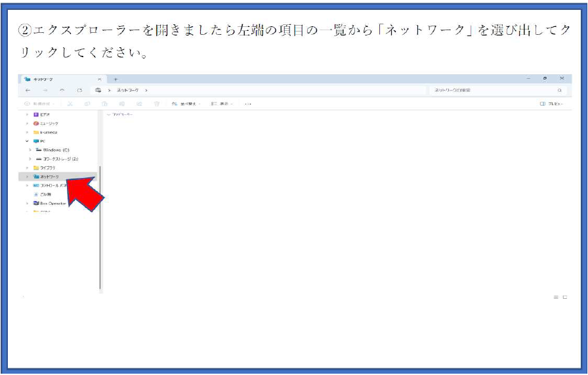Open a new tab with plus button
The width and height of the screenshot is (588, 375).
(115, 79)
